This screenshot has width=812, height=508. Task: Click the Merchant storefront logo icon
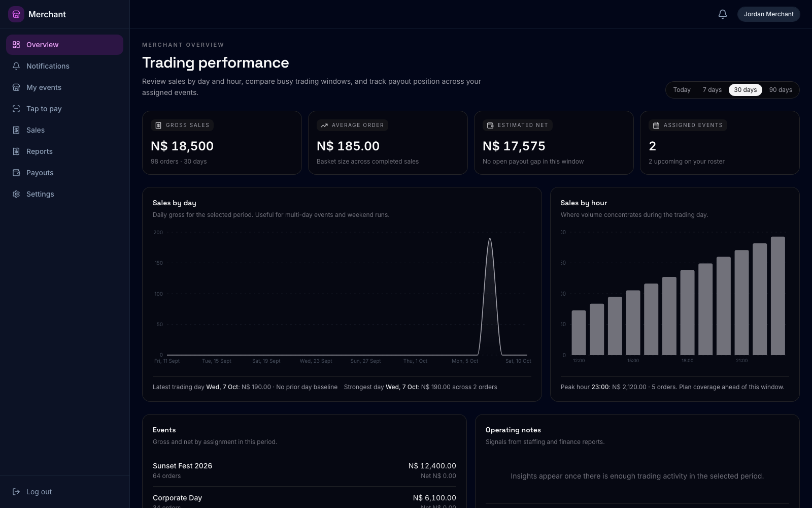[x=16, y=14]
